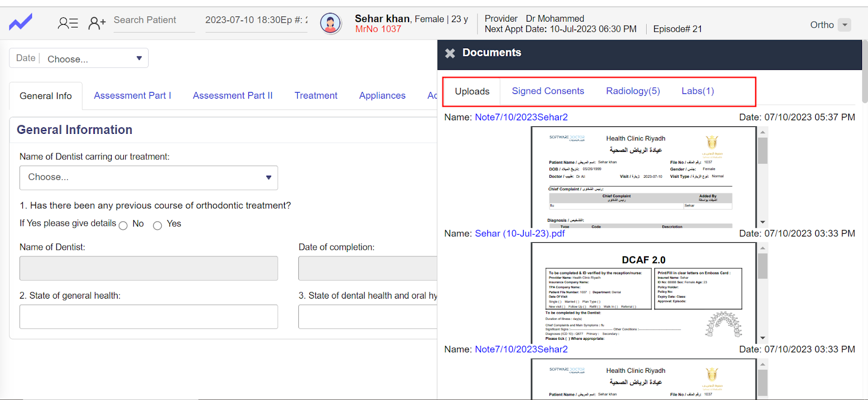Open Sehar (10-Jul-23).pdf link

coord(520,234)
